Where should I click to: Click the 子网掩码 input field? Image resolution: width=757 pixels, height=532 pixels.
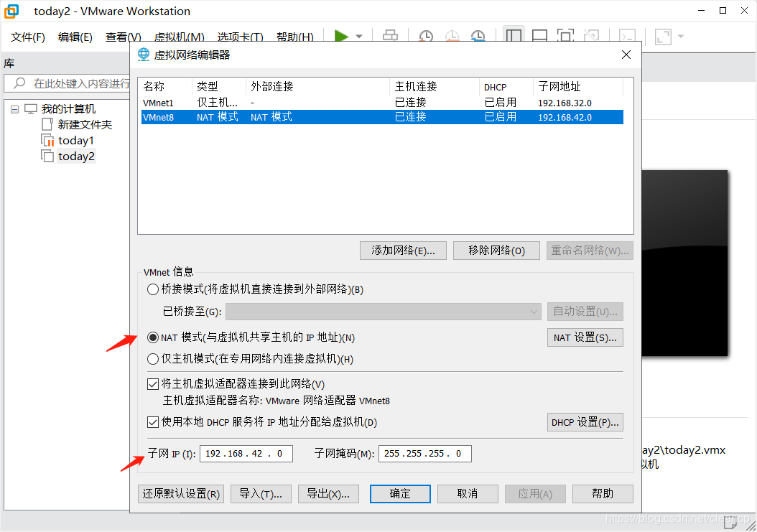(425, 453)
